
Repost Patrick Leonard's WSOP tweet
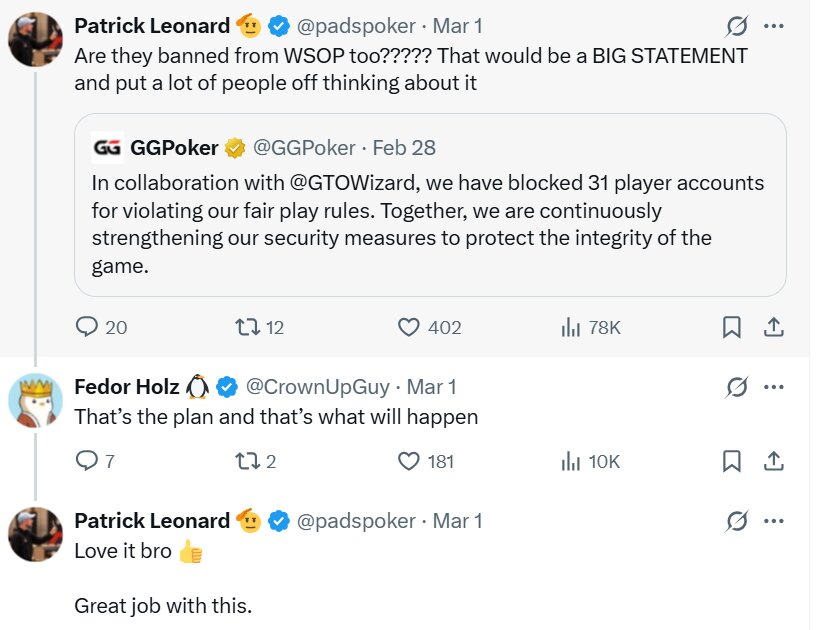coord(245,327)
